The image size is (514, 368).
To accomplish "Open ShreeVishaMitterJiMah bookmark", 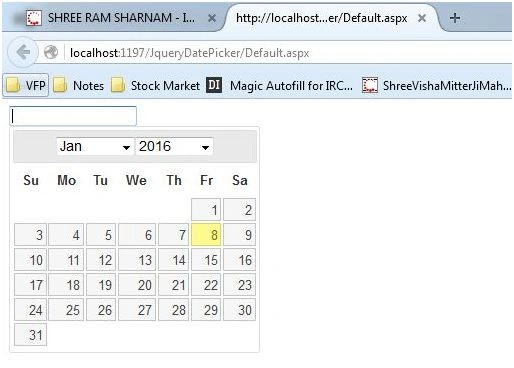I will tap(437, 86).
